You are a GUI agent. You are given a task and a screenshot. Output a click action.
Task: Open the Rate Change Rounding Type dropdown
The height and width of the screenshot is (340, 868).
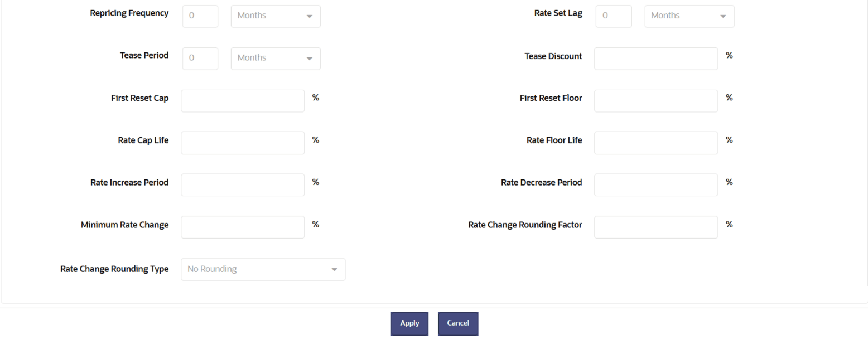(262, 269)
